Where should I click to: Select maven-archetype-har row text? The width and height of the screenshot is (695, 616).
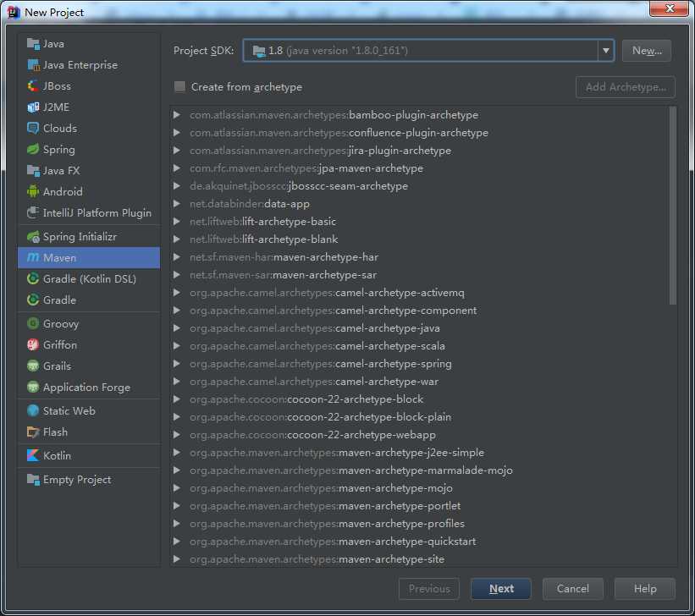pos(284,257)
